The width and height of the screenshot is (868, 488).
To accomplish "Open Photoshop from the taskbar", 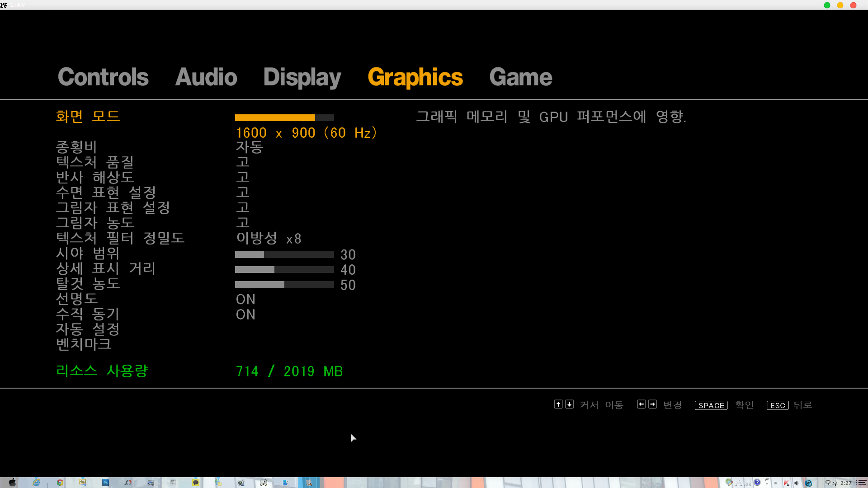I will 105,482.
